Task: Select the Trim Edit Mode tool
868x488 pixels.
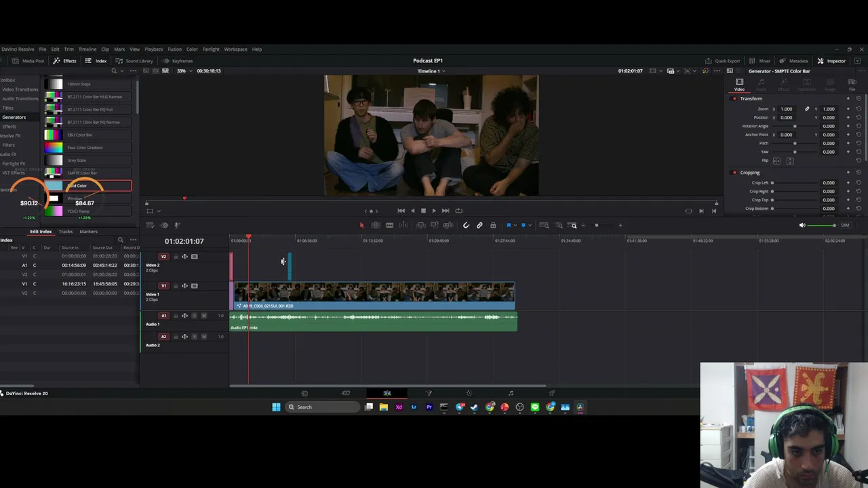Action: click(375, 225)
